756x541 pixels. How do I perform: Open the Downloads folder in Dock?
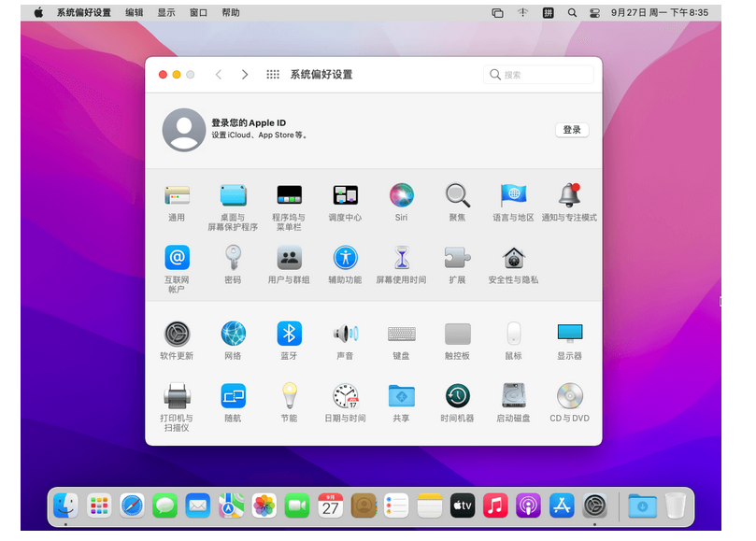642,505
